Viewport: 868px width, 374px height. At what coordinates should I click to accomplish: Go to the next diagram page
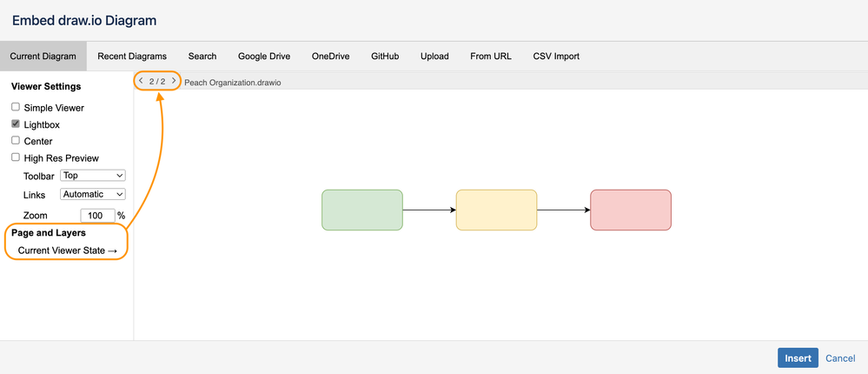174,81
